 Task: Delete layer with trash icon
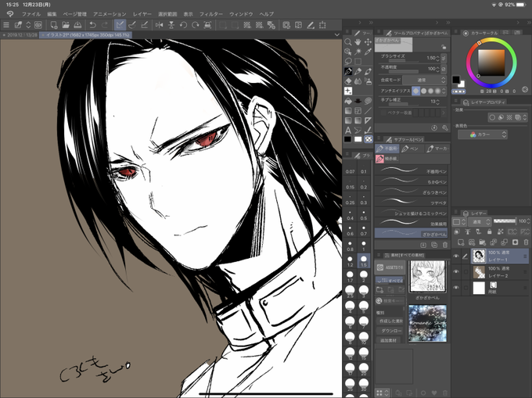coord(526,242)
